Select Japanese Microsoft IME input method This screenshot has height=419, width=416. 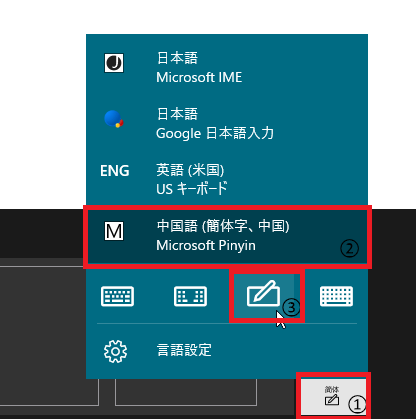tap(227, 68)
